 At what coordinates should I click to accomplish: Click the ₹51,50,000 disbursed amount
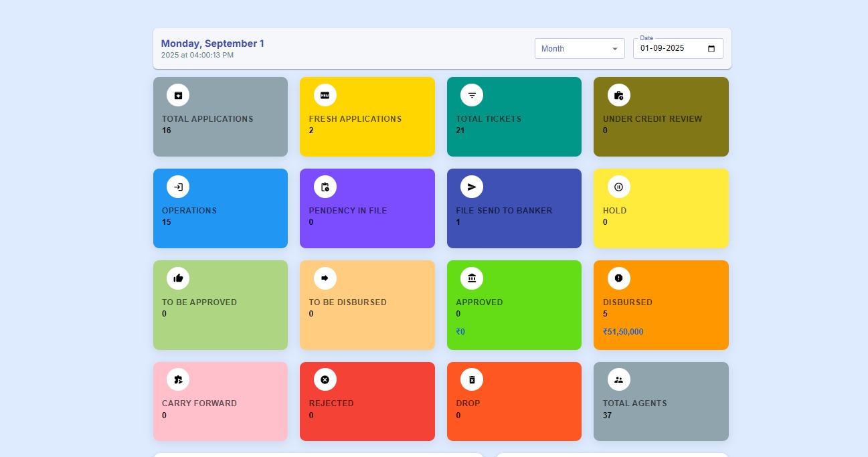click(x=623, y=332)
